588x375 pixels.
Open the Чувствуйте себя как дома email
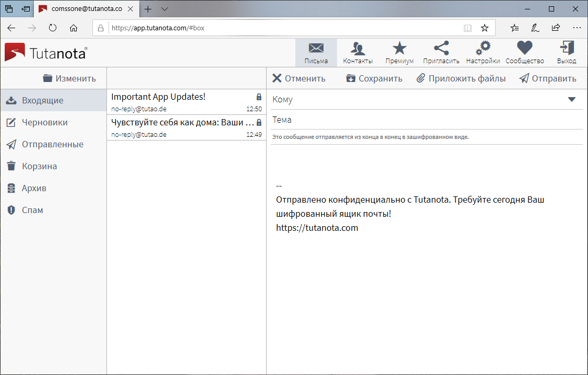click(x=186, y=127)
